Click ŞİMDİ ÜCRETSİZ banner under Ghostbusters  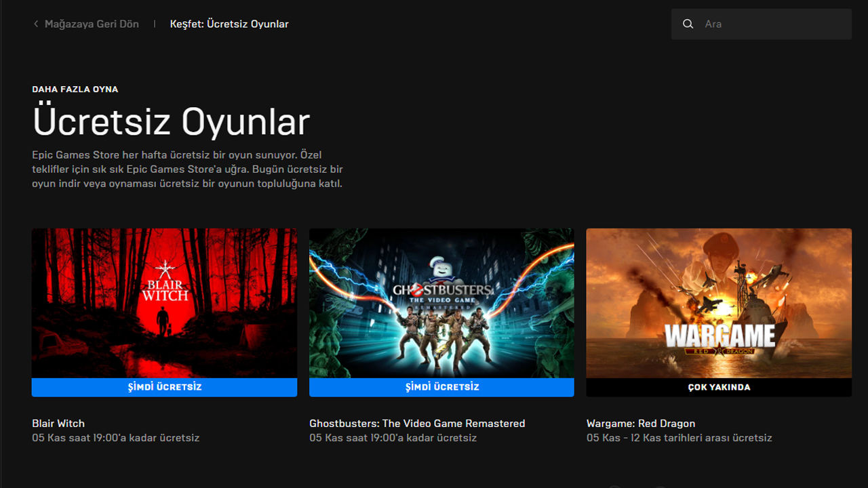[441, 387]
